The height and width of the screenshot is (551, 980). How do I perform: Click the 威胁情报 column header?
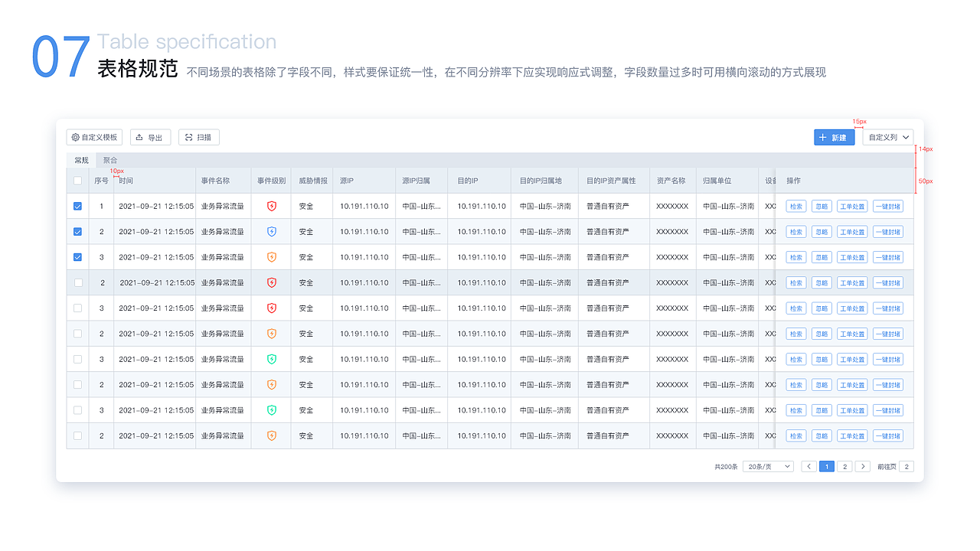pos(313,181)
